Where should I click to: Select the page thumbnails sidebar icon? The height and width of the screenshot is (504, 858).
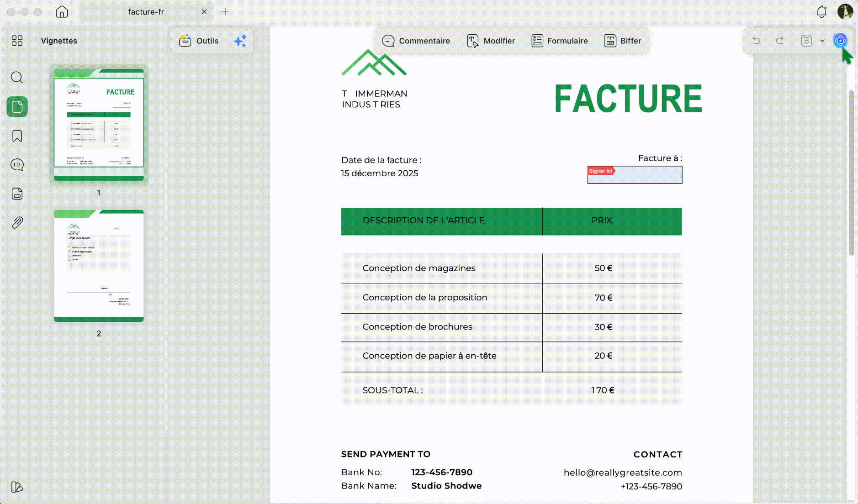(x=17, y=107)
